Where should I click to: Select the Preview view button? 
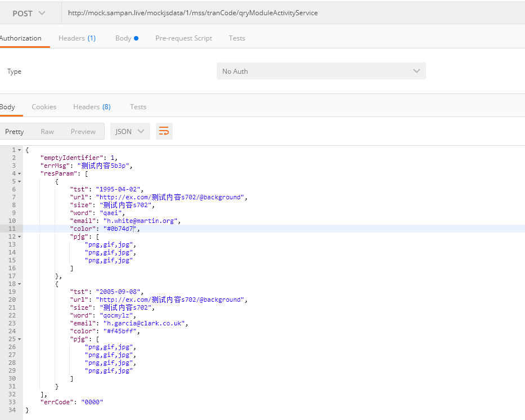click(x=83, y=131)
